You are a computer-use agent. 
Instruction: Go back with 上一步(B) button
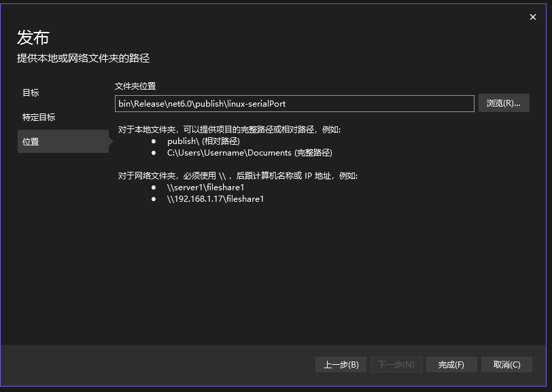pyautogui.click(x=341, y=365)
